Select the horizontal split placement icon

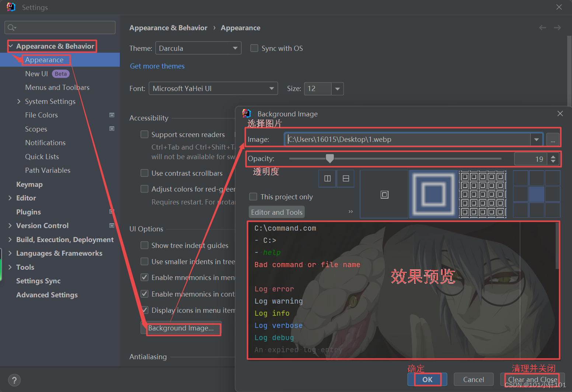(345, 178)
